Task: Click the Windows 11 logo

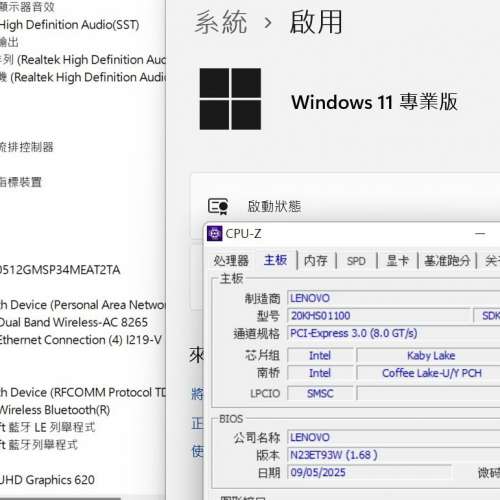Action: [x=230, y=99]
